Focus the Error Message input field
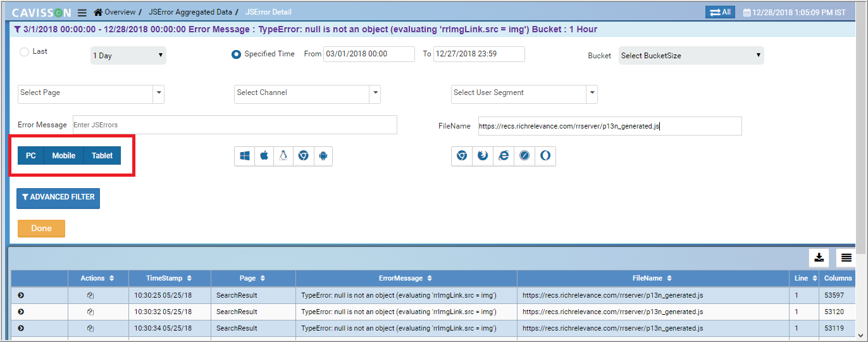Image resolution: width=868 pixels, height=342 pixels. (x=235, y=125)
